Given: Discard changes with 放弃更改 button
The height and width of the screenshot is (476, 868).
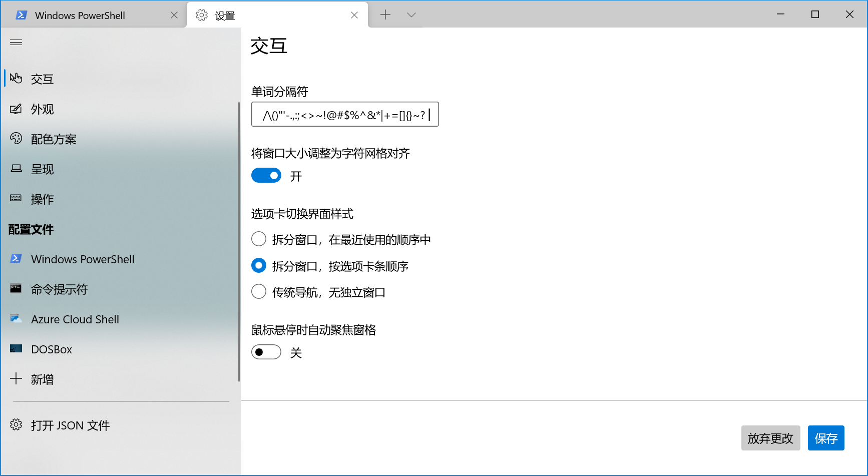Looking at the screenshot, I should (770, 438).
